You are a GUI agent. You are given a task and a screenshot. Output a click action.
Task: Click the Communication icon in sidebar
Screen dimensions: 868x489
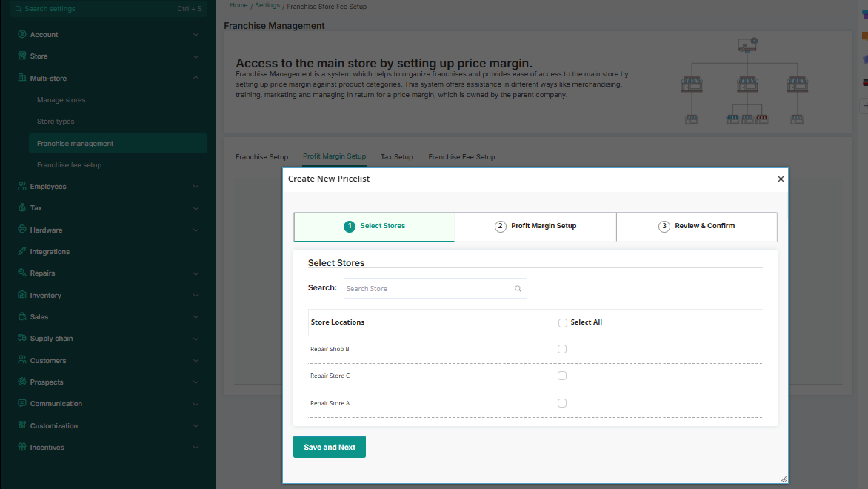tap(22, 404)
